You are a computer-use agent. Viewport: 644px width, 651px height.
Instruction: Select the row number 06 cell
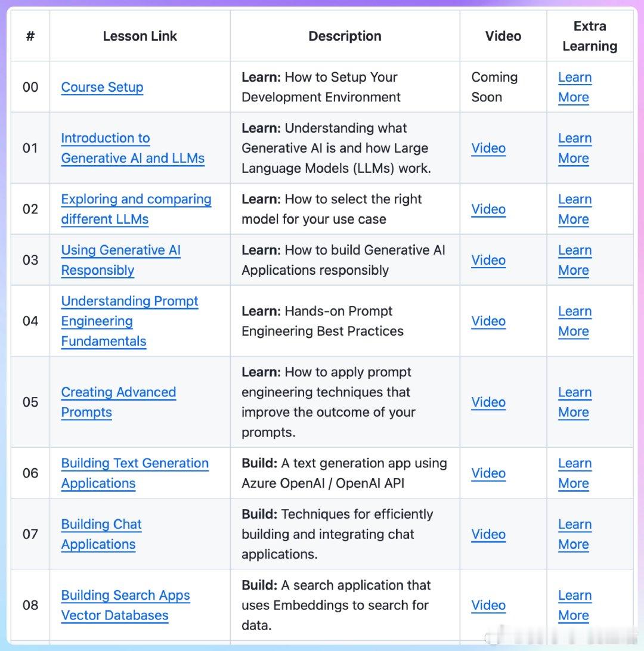(30, 473)
